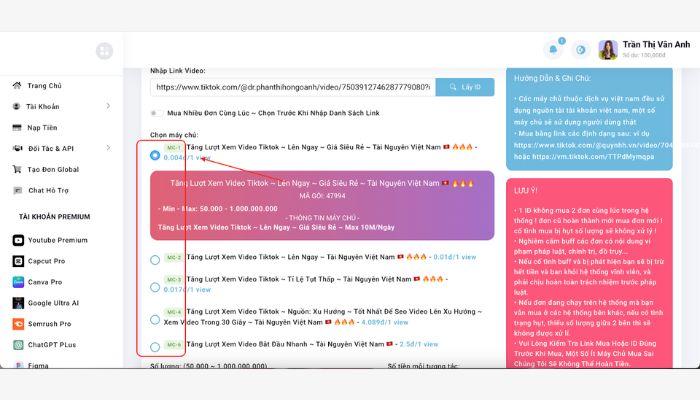Toggle Mua Nhiều Đơn Cùng Lúc switch
Screen dimensions: 700x400
156,113
